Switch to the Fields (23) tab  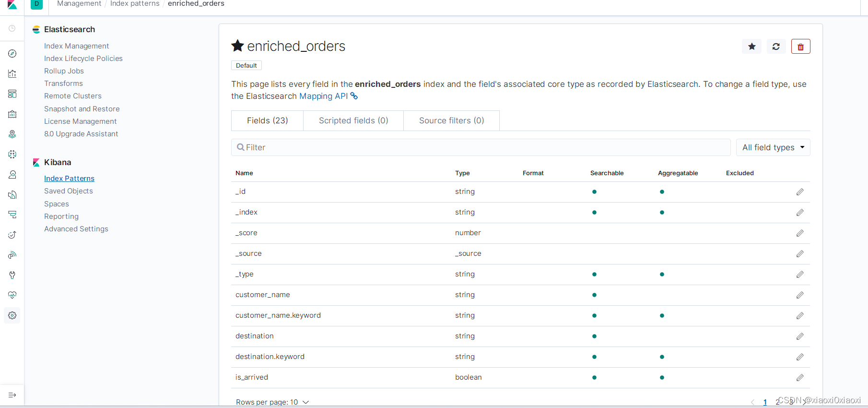click(x=267, y=120)
